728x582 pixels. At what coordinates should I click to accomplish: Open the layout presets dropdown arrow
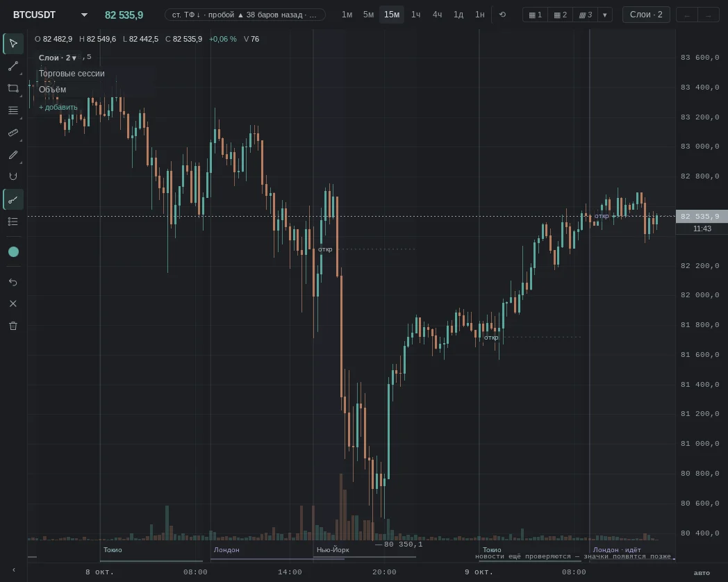tap(605, 15)
